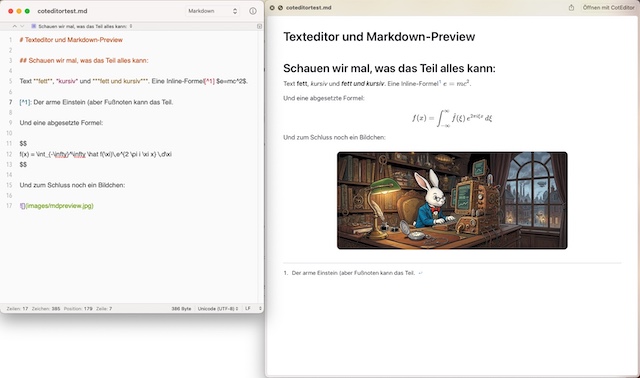Open the Unicode (UTF-8) encoding popup
Viewport: 640px width, 378px height.
(218, 309)
